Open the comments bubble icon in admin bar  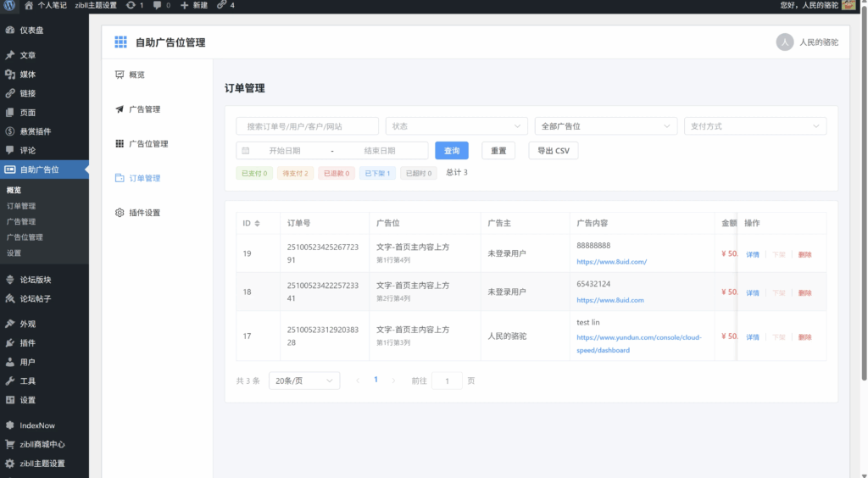[158, 5]
